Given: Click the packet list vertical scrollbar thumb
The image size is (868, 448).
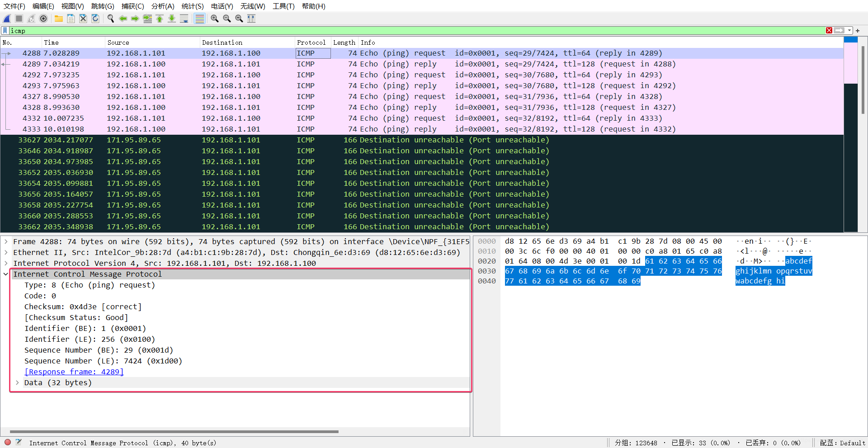Looking at the screenshot, I should (863, 79).
